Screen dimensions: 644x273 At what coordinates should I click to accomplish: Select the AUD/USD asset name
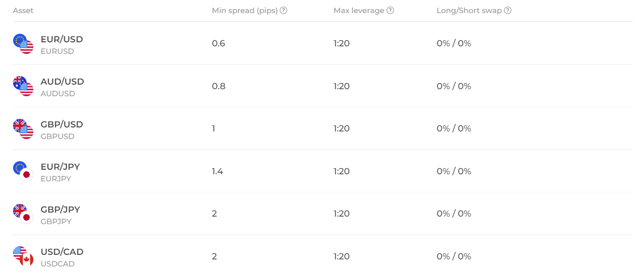(x=62, y=82)
